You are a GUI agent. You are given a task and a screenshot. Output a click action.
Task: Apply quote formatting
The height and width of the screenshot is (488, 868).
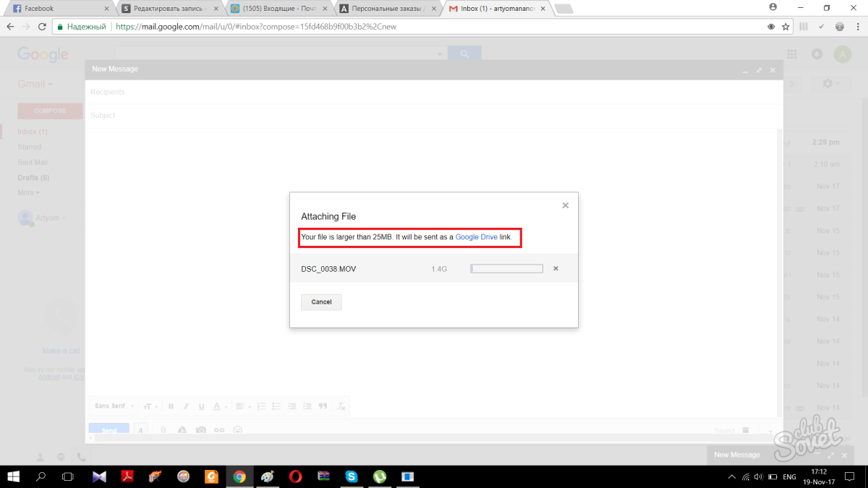pos(323,406)
